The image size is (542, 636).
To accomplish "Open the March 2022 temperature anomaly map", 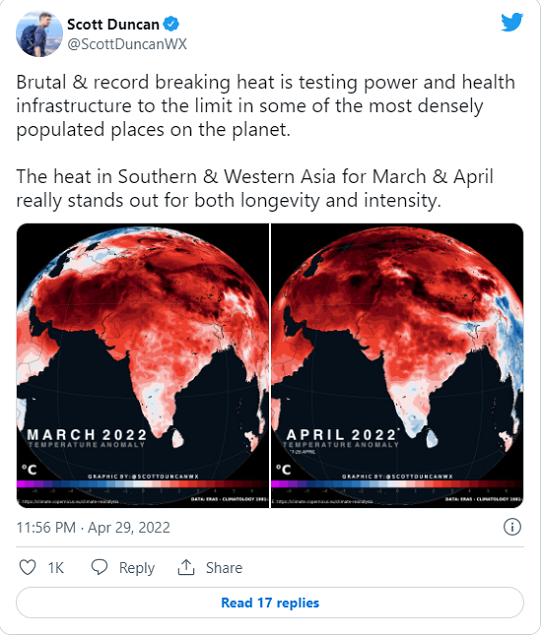I will 143,365.
